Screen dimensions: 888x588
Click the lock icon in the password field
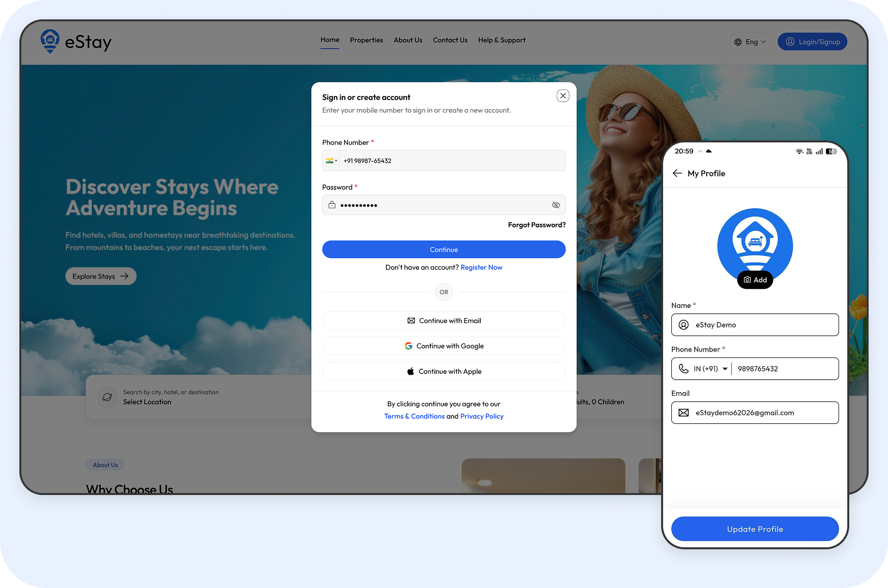click(332, 205)
